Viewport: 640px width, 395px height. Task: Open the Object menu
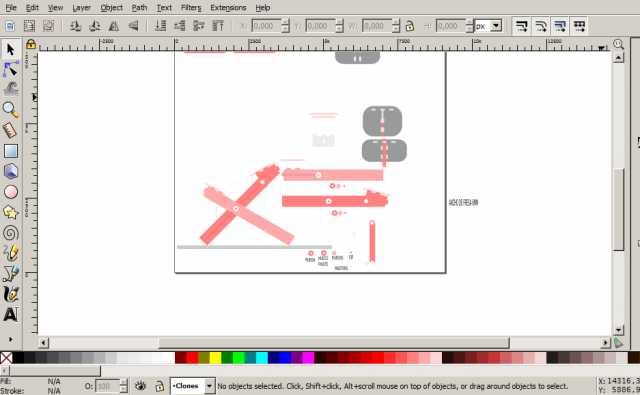(x=111, y=7)
